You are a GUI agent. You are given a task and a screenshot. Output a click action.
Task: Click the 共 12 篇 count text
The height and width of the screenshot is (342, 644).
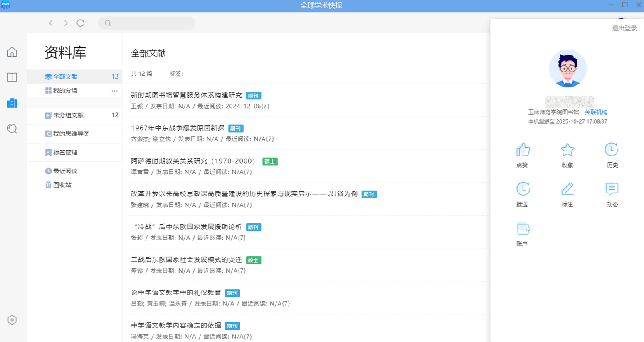(x=142, y=74)
